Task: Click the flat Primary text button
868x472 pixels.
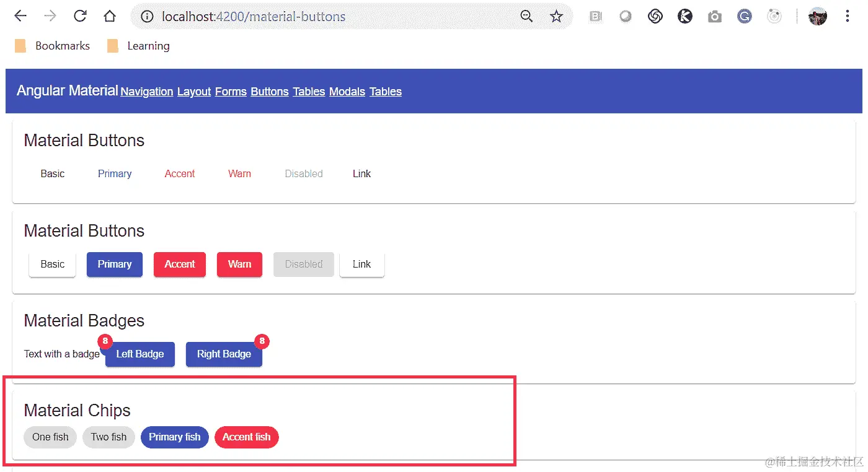Action: pyautogui.click(x=115, y=174)
